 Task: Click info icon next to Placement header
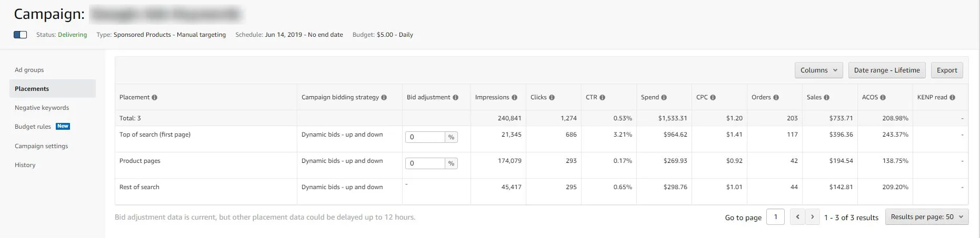[155, 98]
